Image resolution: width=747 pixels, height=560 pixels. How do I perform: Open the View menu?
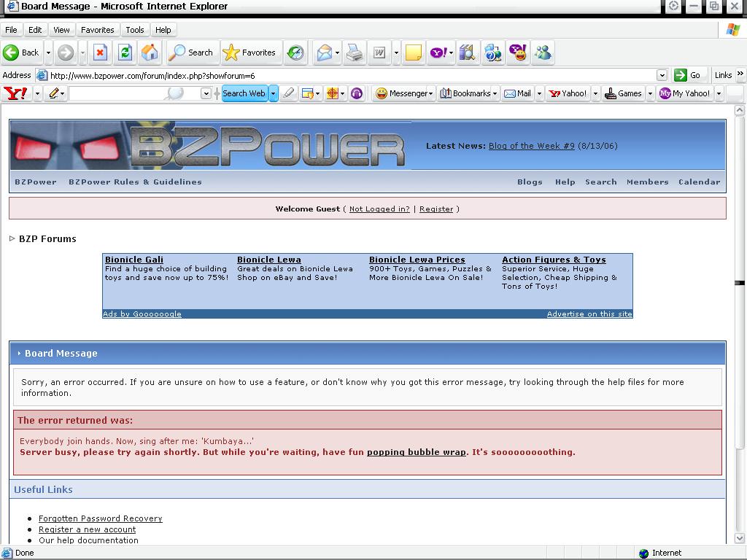pyautogui.click(x=61, y=30)
